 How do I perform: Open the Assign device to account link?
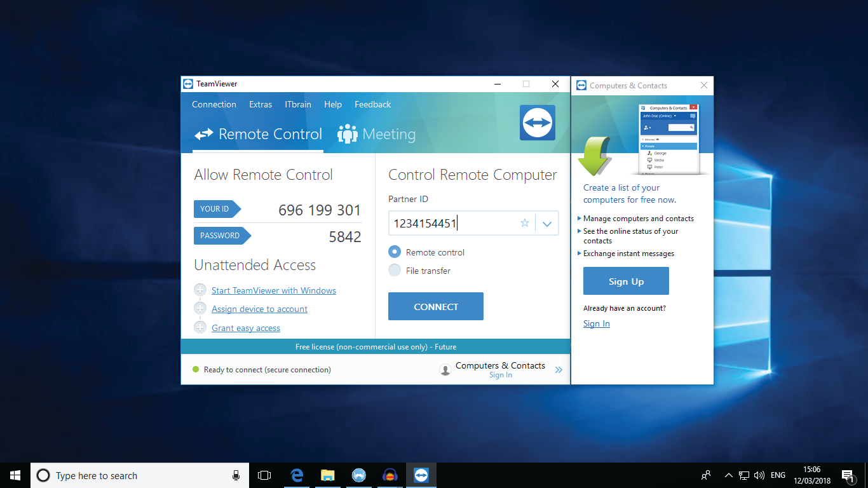point(259,309)
